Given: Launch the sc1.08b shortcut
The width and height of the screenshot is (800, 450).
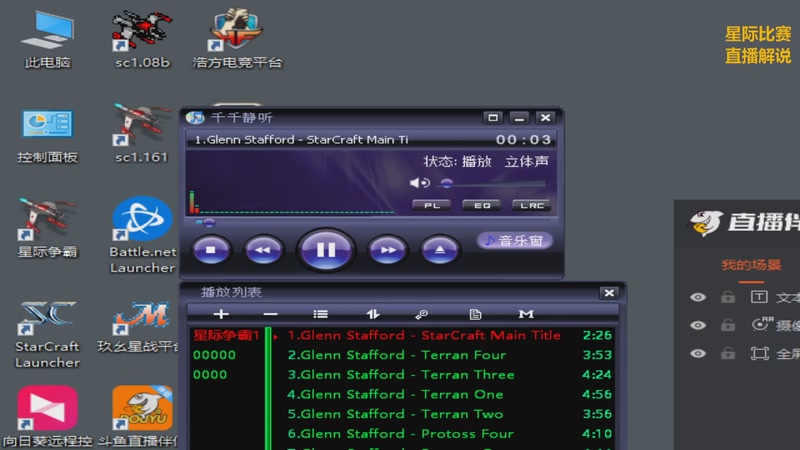Looking at the screenshot, I should coord(142,40).
